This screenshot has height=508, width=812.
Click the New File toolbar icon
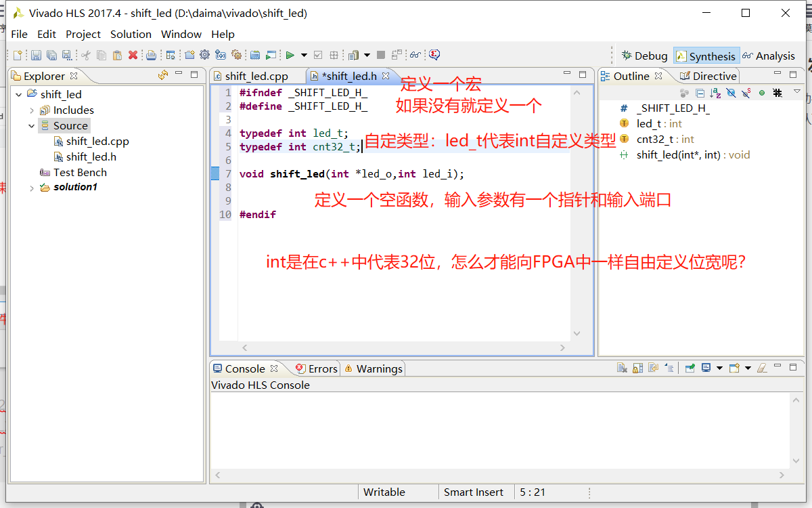[18, 55]
